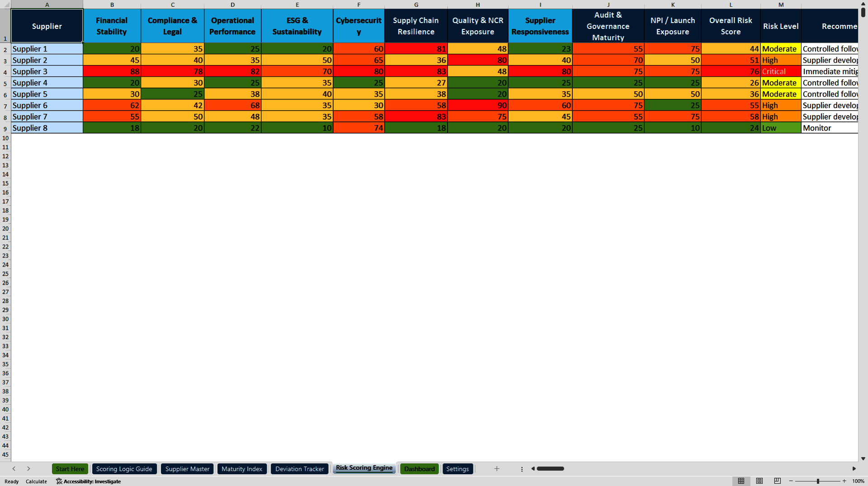Select Cybersecurity header cell
868x486 pixels.
click(359, 26)
